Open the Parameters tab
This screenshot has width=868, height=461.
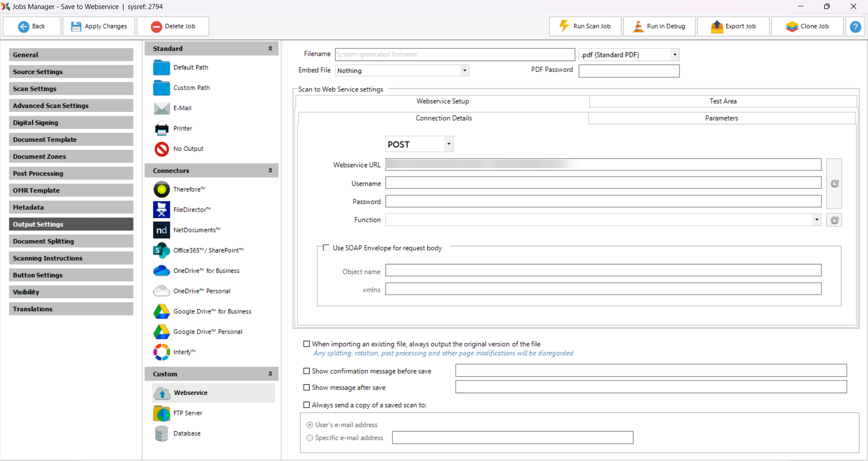721,118
